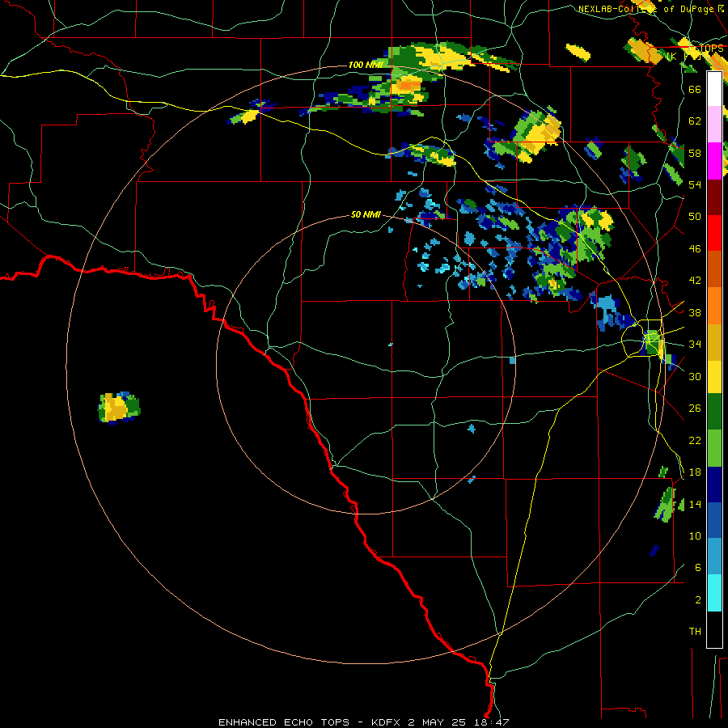The height and width of the screenshot is (728, 728).
Task: Click the light pink legend swatch
Action: [714, 125]
